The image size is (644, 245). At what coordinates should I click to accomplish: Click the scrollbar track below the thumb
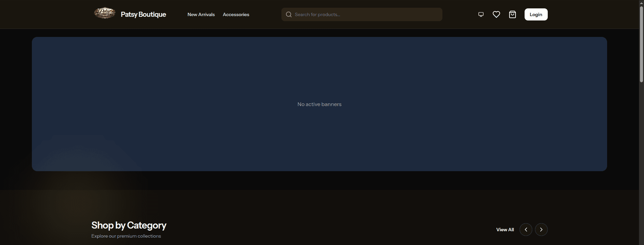pos(641,168)
